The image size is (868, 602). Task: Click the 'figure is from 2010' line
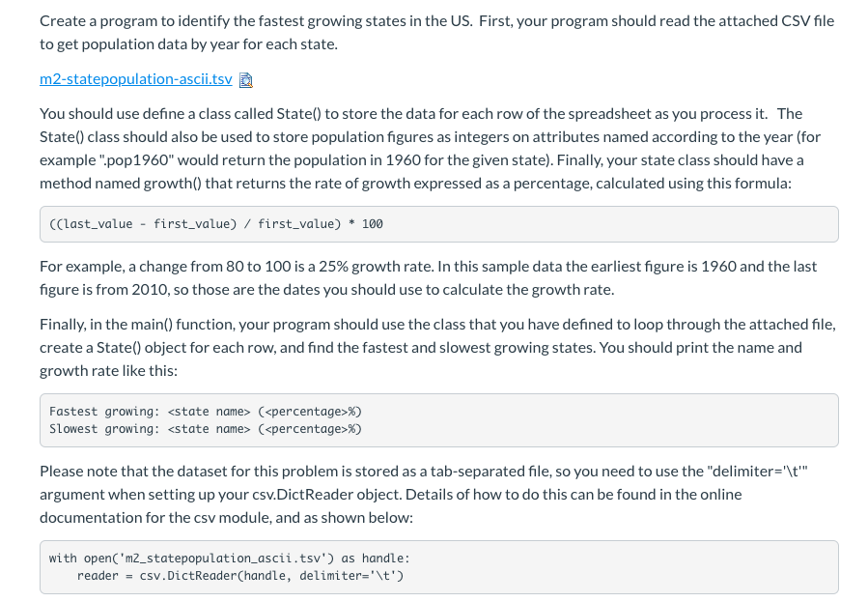pos(326,290)
